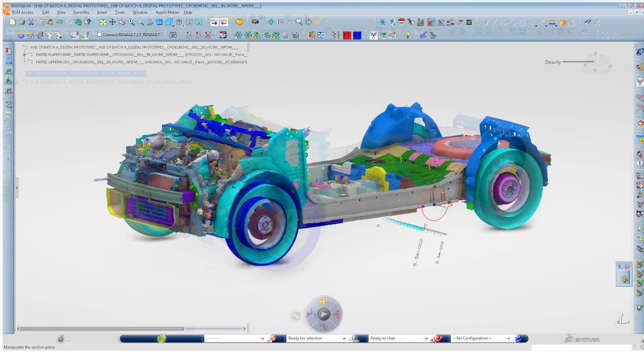The image size is (644, 362).
Task: Select the Isometric View cube icon
Action: pos(169,22)
